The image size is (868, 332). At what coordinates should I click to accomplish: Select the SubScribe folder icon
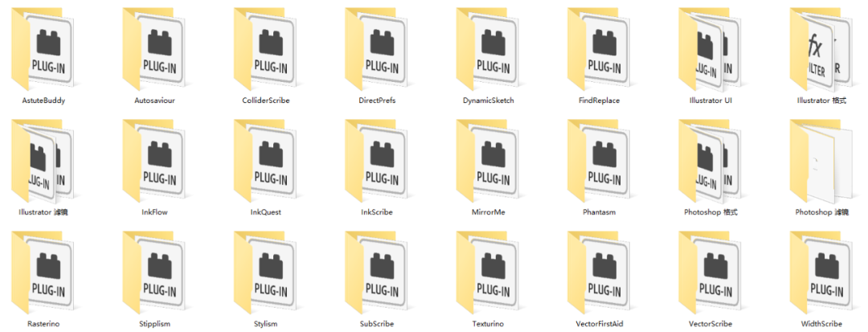pos(377,273)
